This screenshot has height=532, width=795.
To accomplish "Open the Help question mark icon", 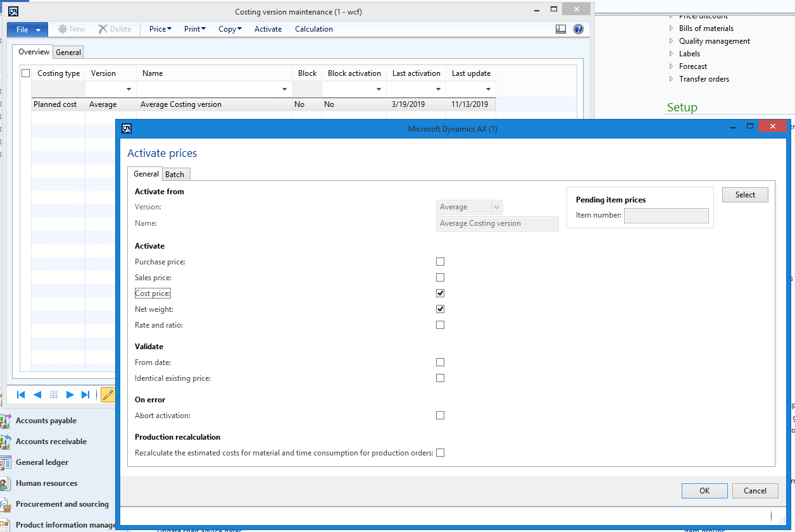I will [578, 29].
